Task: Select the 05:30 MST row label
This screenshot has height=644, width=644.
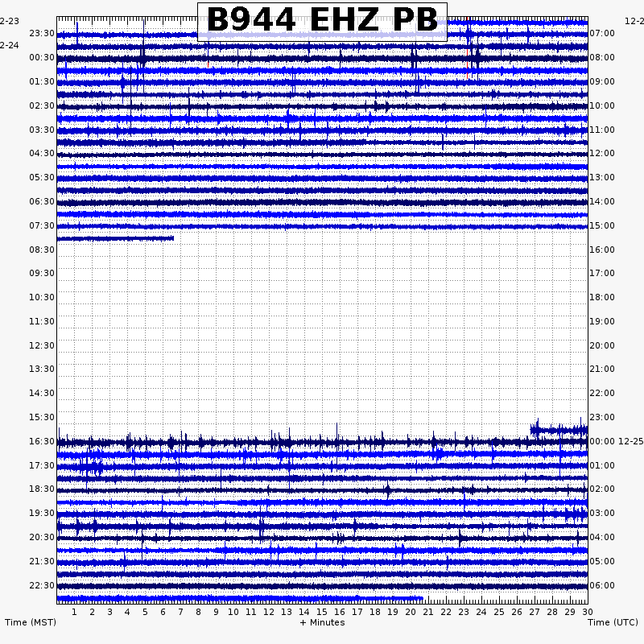Action: coord(42,178)
